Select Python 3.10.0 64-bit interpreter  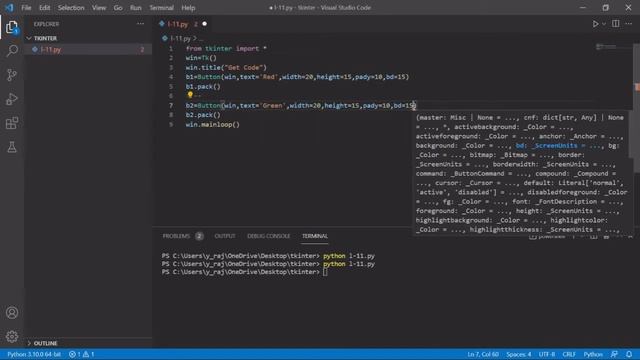34,354
